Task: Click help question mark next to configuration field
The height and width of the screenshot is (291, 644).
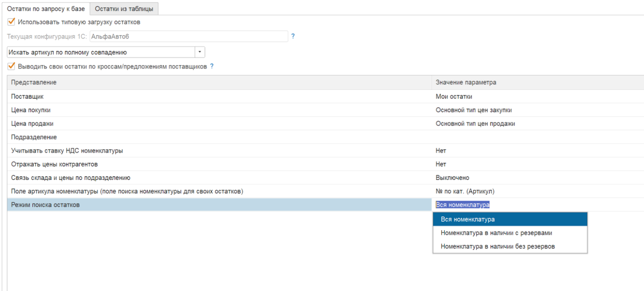Action: [293, 36]
